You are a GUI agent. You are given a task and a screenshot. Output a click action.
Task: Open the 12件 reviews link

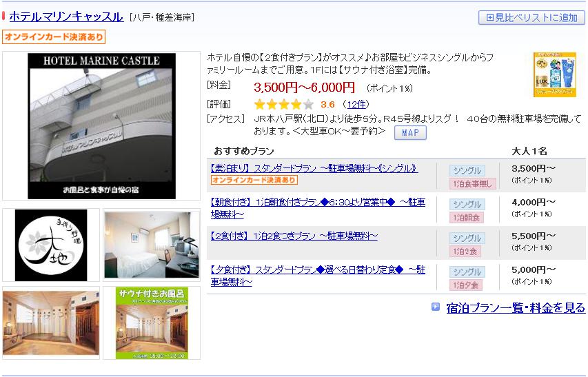point(356,104)
